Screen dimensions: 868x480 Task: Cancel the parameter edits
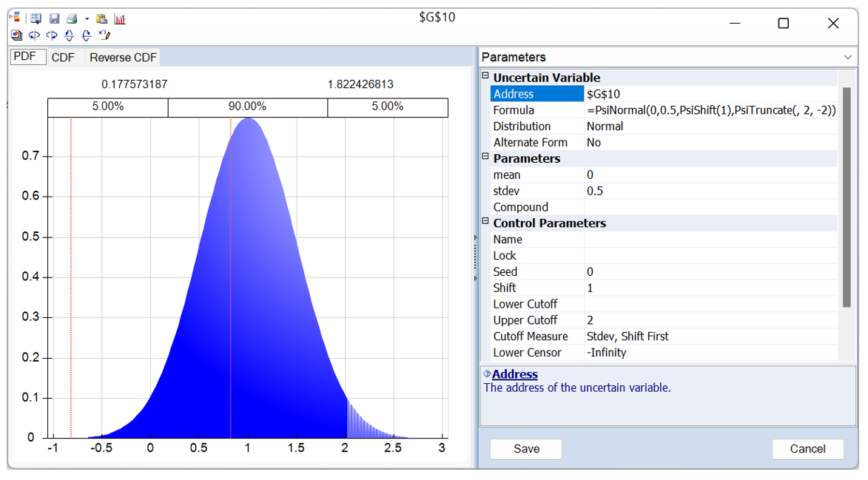(807, 449)
